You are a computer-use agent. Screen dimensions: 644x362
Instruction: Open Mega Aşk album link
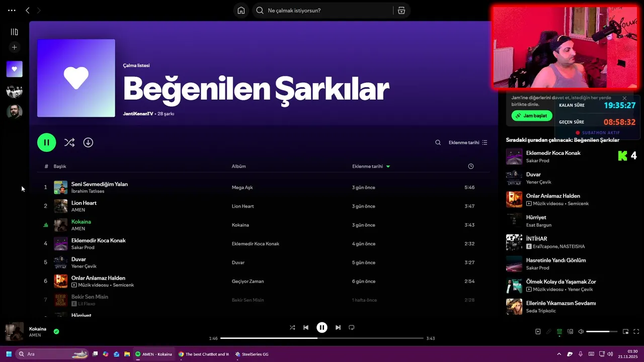tap(242, 188)
